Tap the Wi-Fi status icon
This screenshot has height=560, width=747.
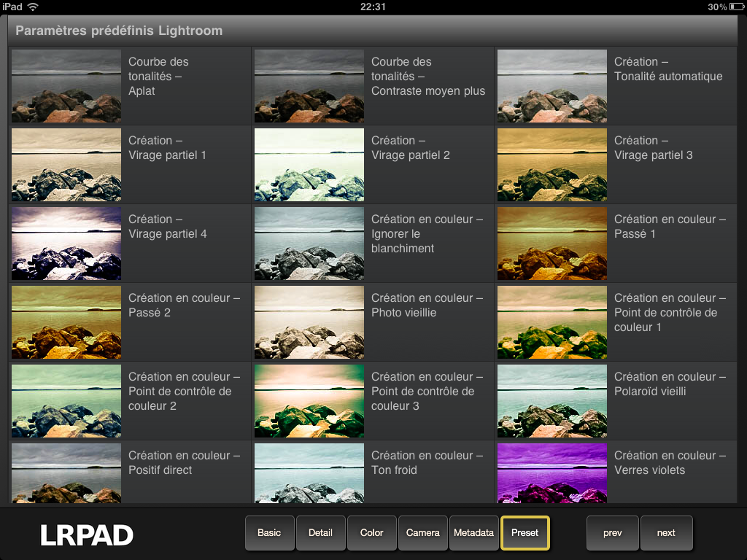33,7
